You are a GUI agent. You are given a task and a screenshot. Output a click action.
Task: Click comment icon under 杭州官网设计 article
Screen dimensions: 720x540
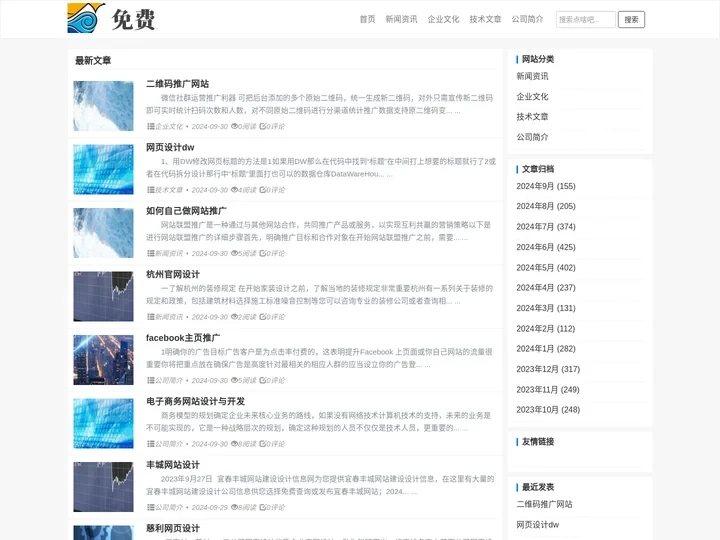point(263,317)
